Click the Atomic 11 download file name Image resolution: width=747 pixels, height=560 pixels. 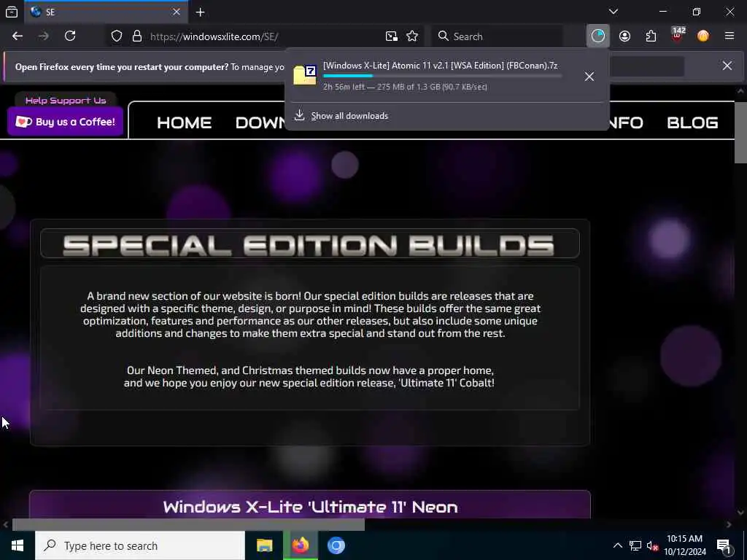(x=440, y=65)
